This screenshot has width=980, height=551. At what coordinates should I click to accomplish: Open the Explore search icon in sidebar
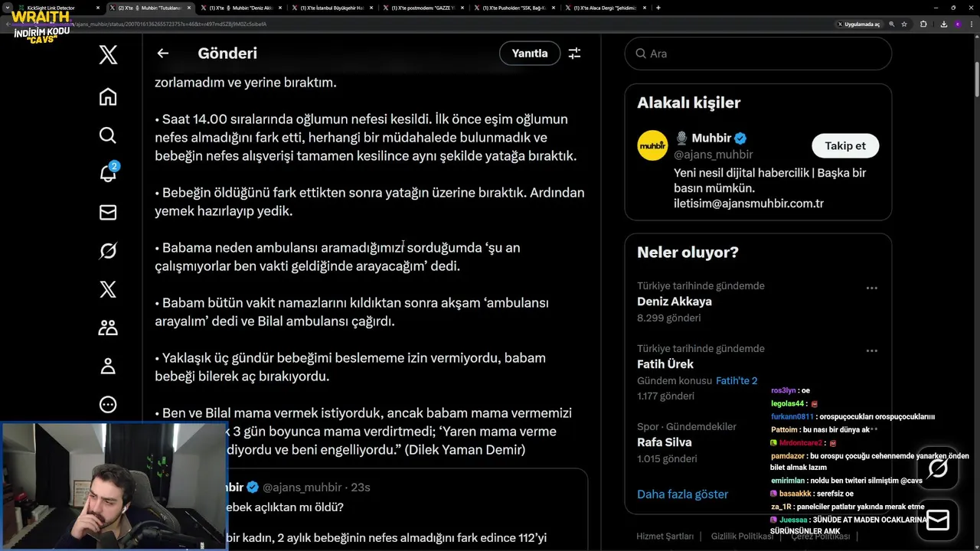click(108, 135)
